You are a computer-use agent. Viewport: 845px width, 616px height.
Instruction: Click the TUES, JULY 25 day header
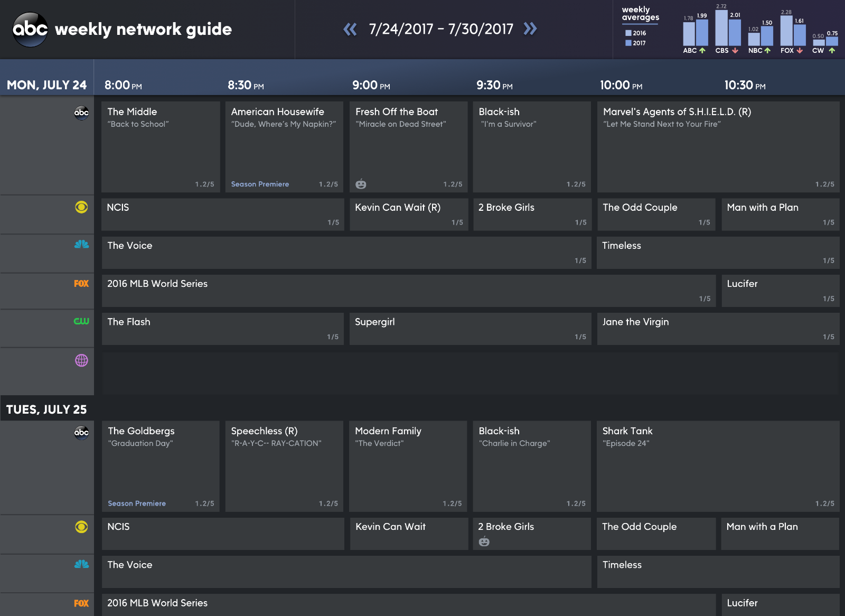(46, 409)
